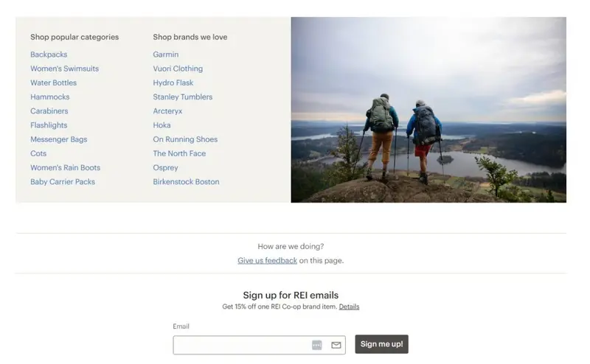
Task: View the Hydro Flask brand
Action: tap(173, 83)
